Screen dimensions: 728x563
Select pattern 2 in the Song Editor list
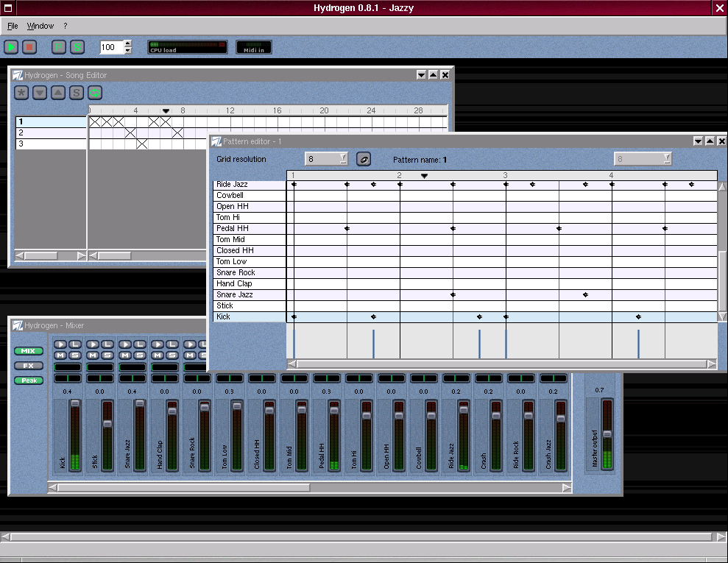coord(51,132)
